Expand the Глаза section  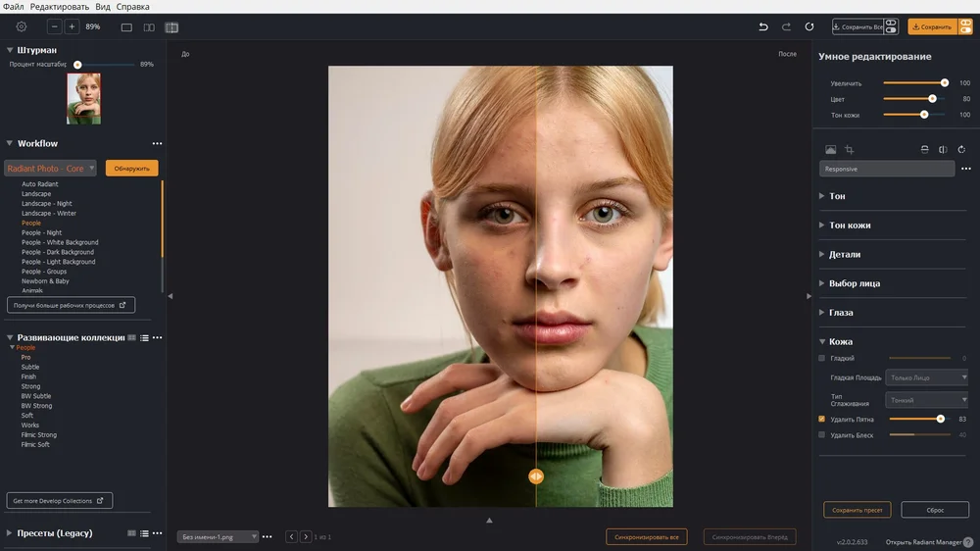[x=822, y=312]
